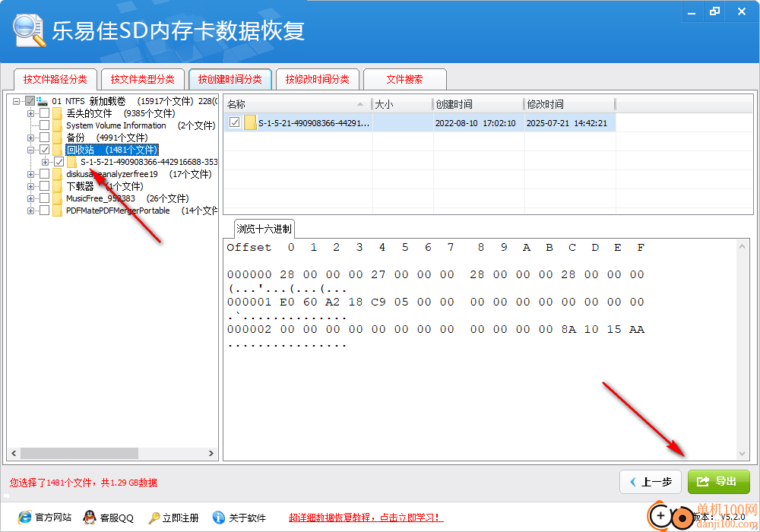
Task: Contact 客服QQ support
Action: tap(117, 518)
